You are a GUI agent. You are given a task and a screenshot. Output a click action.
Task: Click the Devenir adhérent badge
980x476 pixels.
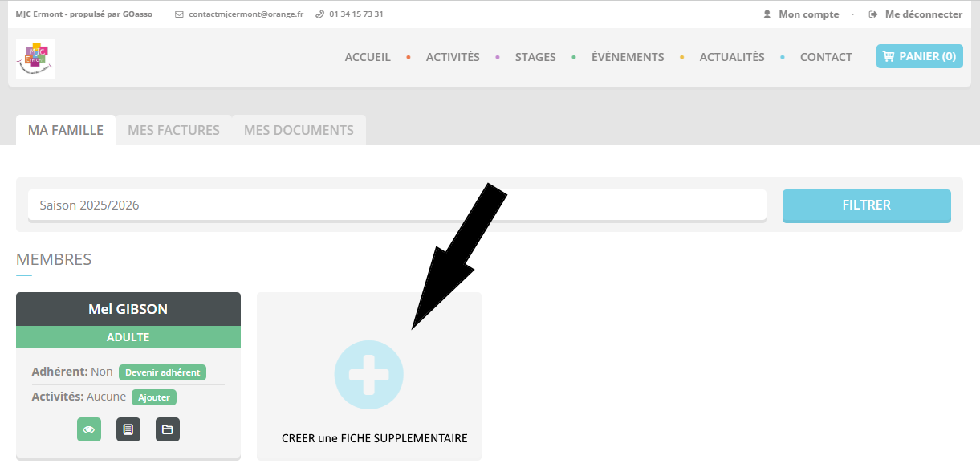click(x=163, y=372)
